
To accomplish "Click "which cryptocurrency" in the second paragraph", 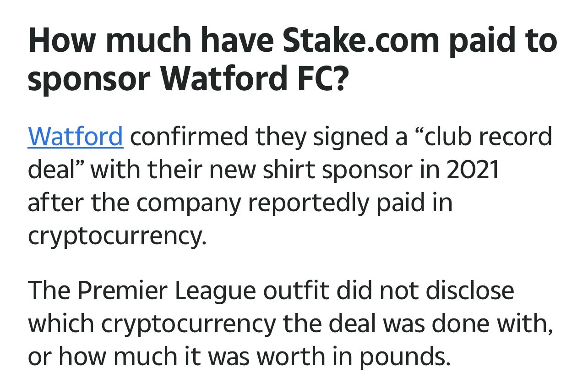I will pyautogui.click(x=152, y=324).
